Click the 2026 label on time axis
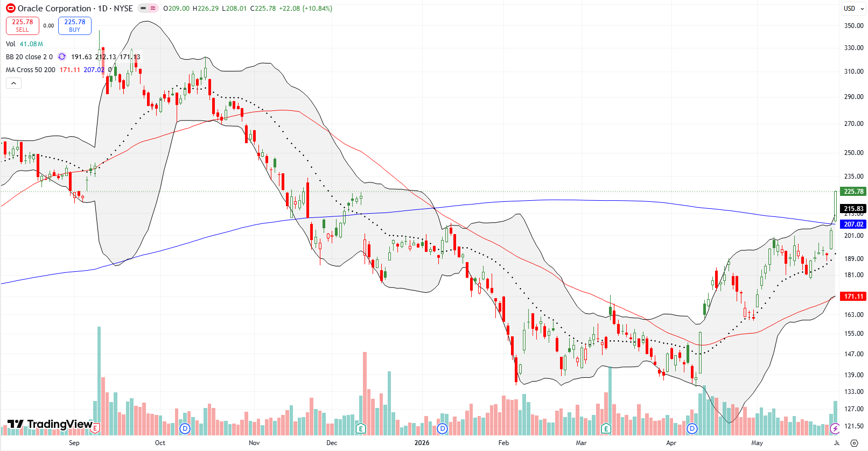This screenshot has width=868, height=451. 422,443
